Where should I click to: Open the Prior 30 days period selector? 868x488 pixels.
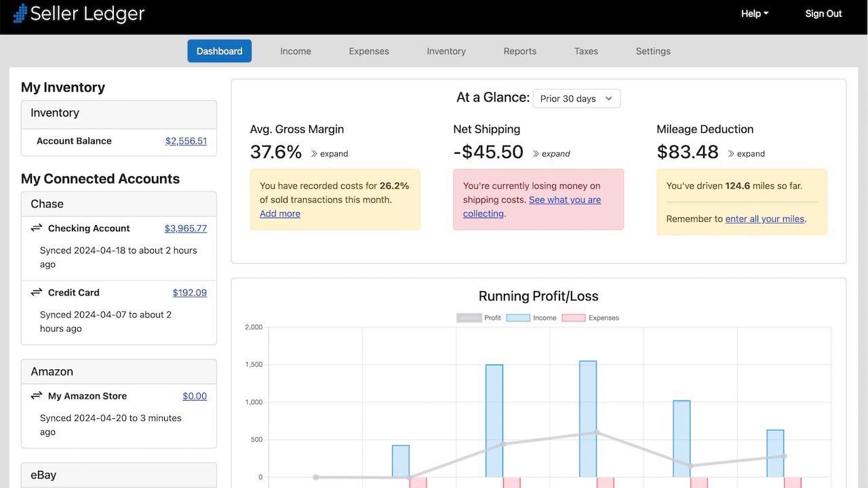point(576,98)
